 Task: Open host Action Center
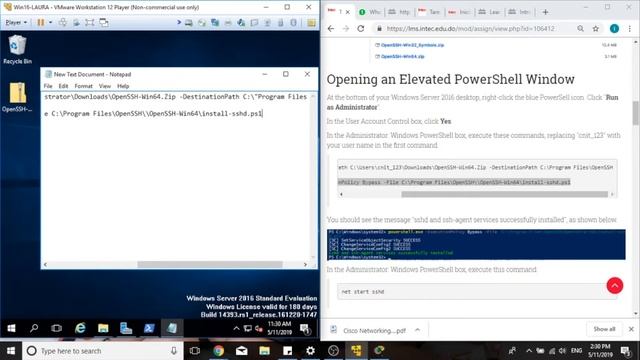point(626,351)
